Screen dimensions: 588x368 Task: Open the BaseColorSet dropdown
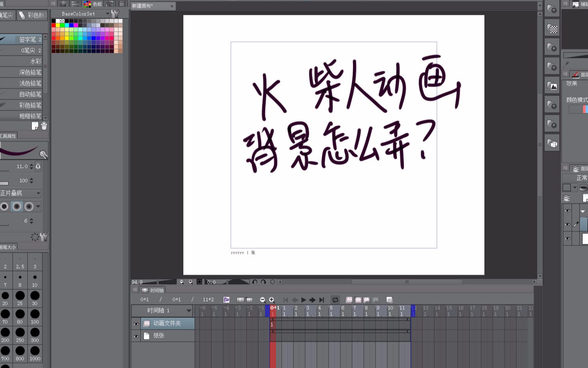[x=108, y=13]
